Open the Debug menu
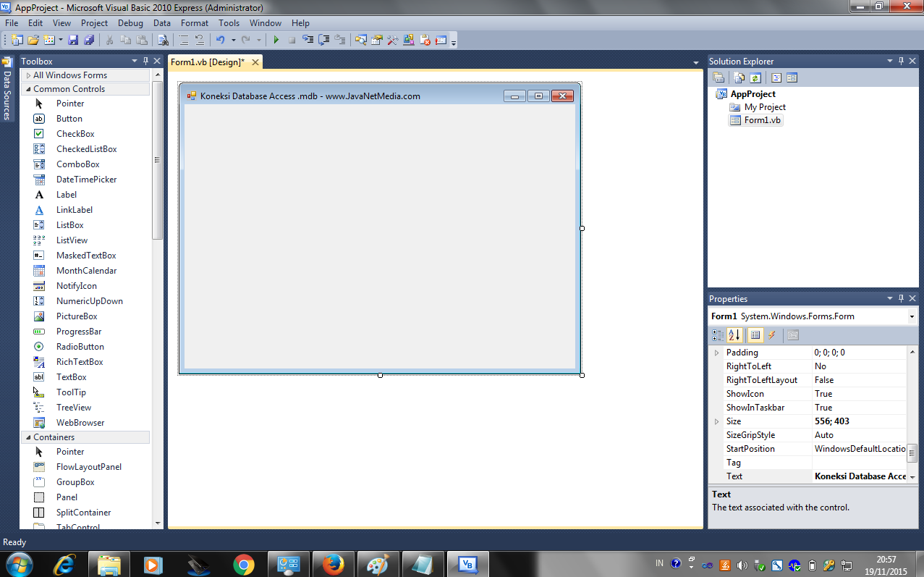This screenshot has width=924, height=577. click(130, 22)
